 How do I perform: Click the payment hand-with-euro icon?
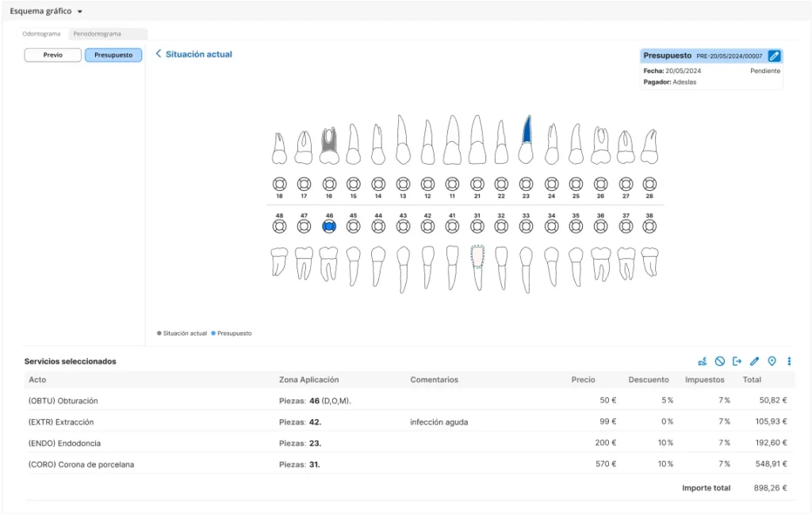tap(702, 361)
